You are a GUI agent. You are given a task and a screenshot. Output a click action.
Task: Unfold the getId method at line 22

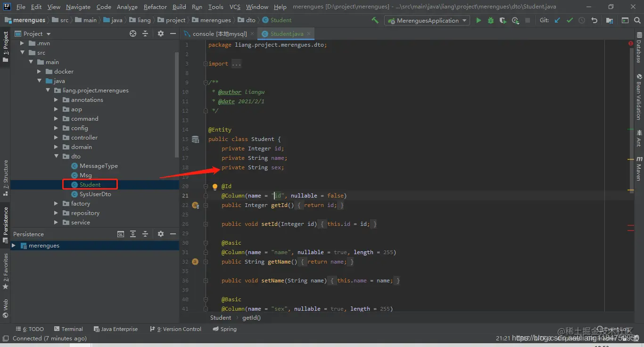(206, 205)
